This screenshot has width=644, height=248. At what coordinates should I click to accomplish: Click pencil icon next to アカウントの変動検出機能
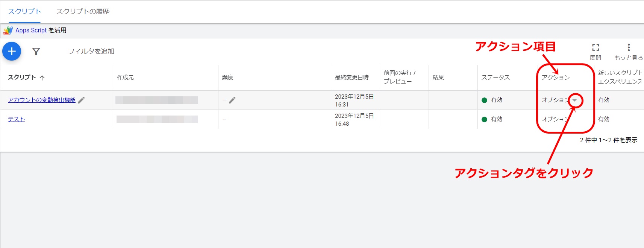tap(82, 100)
